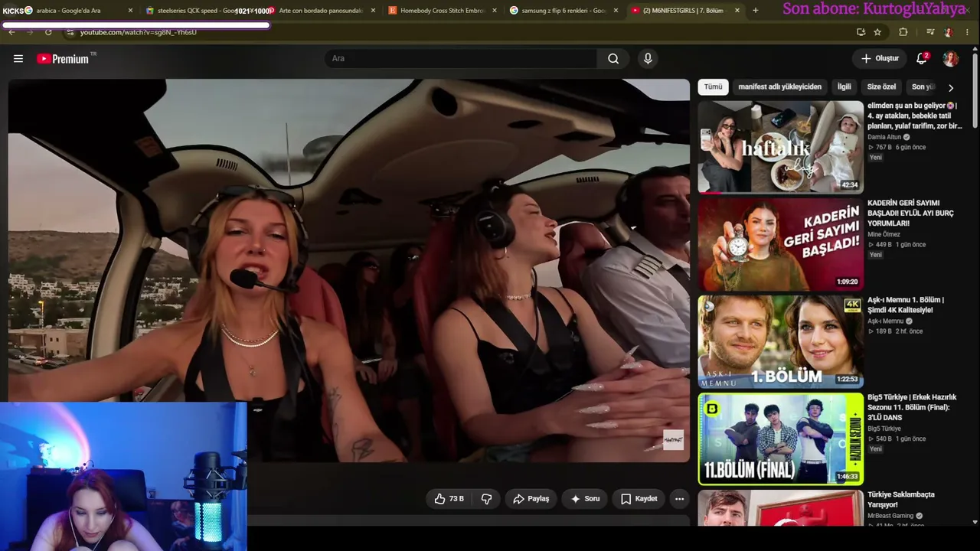The image size is (980, 551).
Task: Close the samsung z flip 6 tab
Action: (616, 11)
